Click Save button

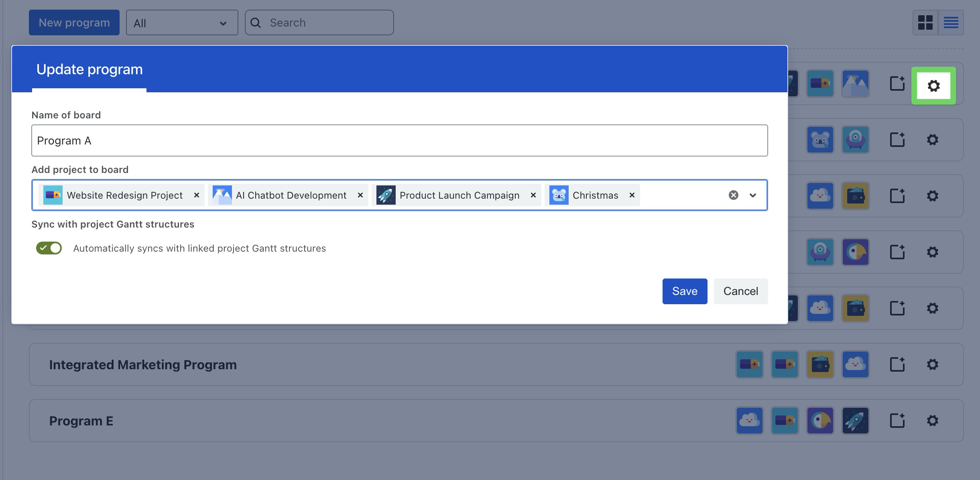pos(684,291)
